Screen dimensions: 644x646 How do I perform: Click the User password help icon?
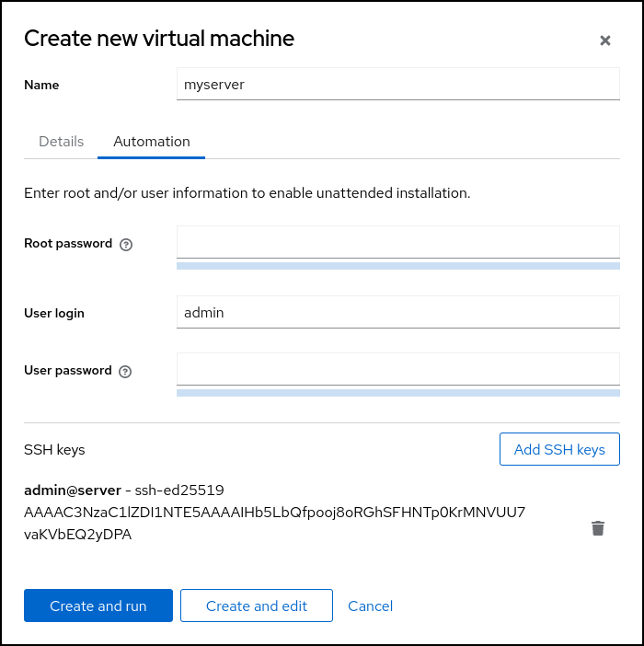point(125,372)
